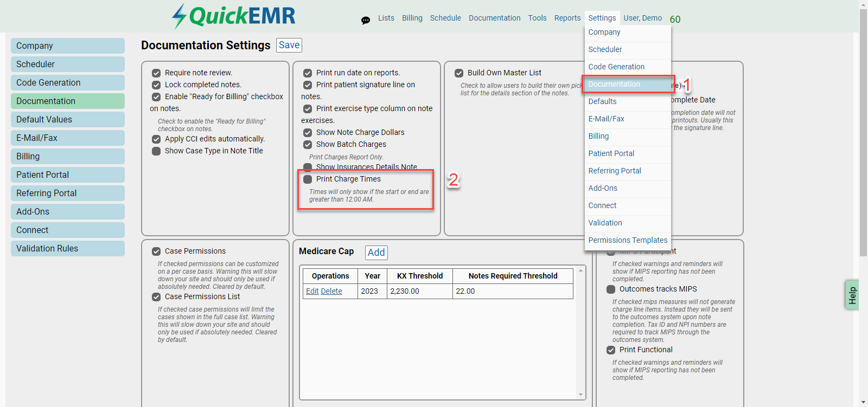This screenshot has height=407, width=868.
Task: Toggle Build Own Master List checkbox
Action: [459, 73]
